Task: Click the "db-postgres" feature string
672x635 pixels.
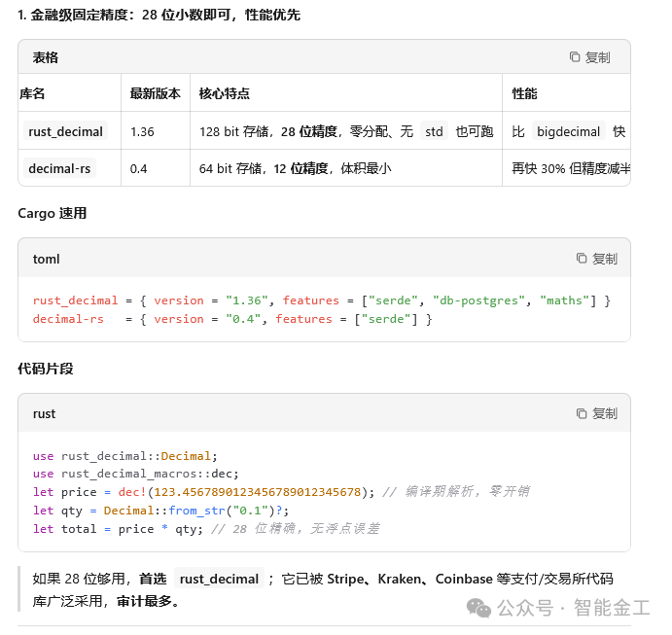Action: (x=478, y=300)
